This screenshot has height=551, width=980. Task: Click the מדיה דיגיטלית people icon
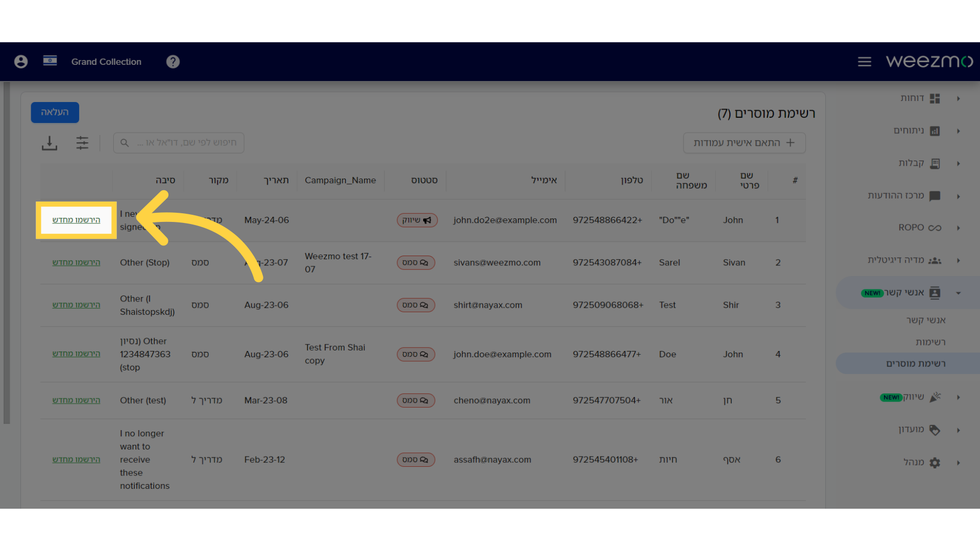point(935,261)
